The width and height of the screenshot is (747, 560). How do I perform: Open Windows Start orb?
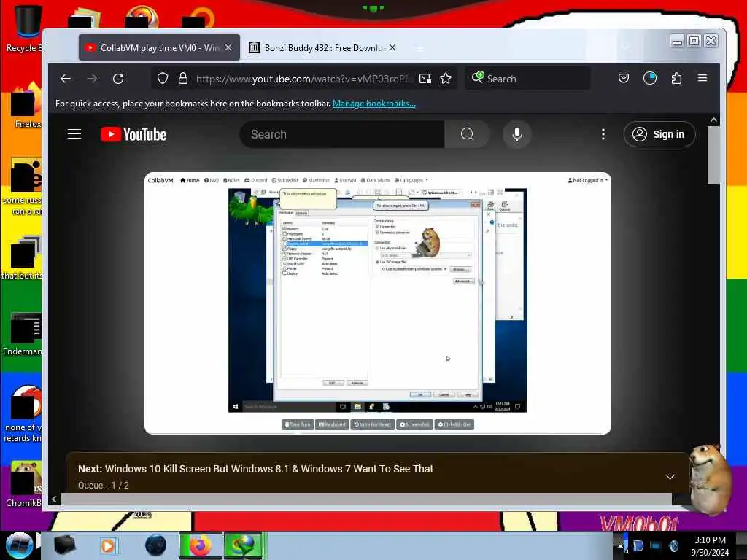[x=20, y=545]
